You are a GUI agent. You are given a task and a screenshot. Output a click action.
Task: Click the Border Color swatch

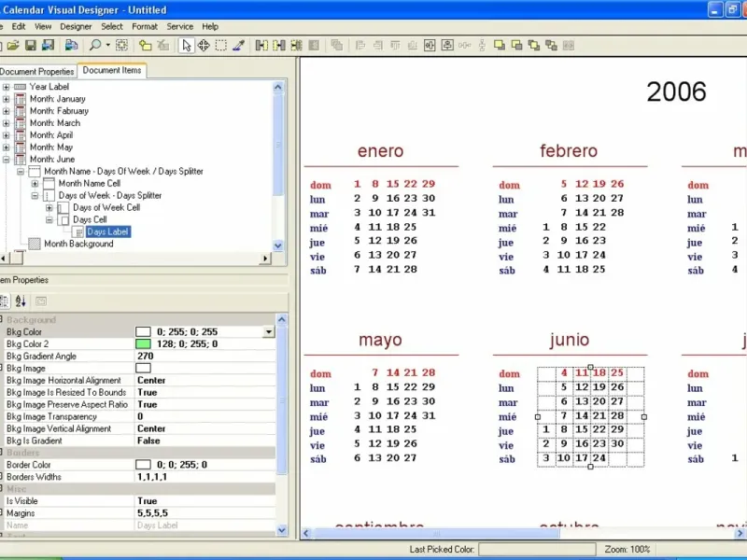coord(143,465)
